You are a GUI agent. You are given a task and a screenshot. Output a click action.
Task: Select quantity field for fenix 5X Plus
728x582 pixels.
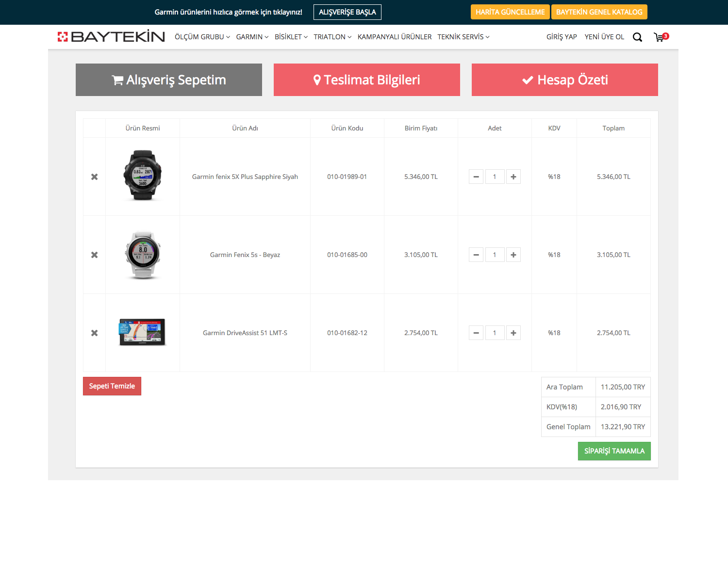click(x=495, y=177)
